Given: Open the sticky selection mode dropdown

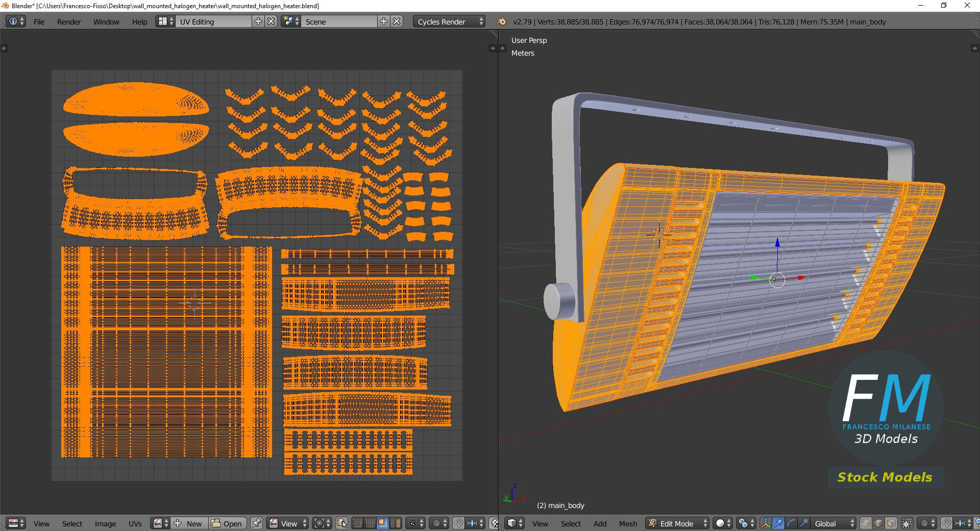Looking at the screenshot, I should pos(415,523).
